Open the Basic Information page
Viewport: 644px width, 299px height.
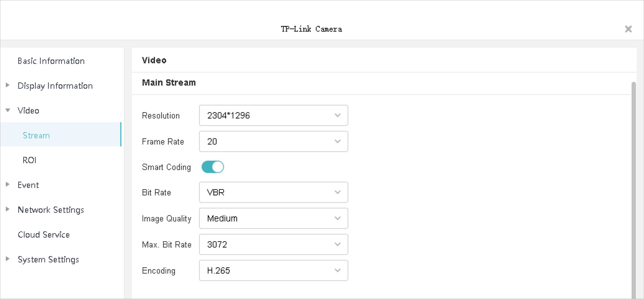[x=51, y=61]
